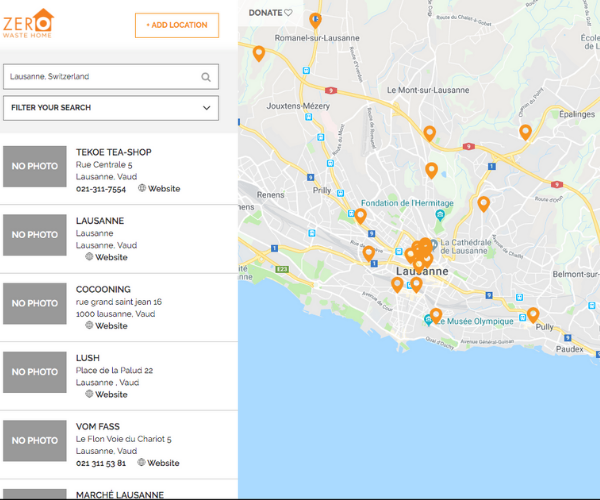Select the Vom Fass listing title
Viewport: 600px width, 500px height.
coord(98,426)
